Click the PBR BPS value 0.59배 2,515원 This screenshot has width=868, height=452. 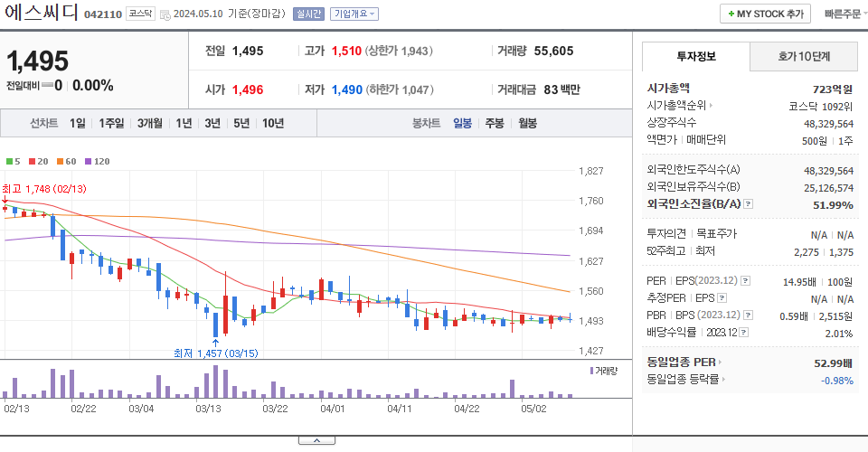(816, 316)
